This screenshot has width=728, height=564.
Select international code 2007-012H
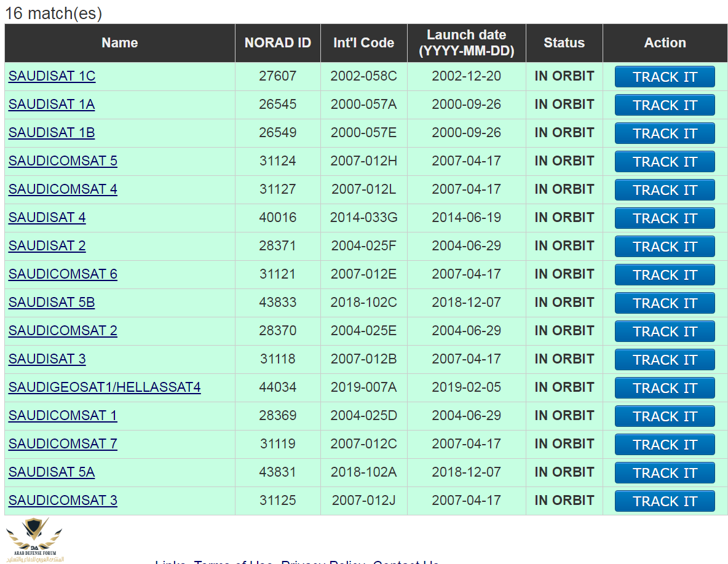click(363, 161)
